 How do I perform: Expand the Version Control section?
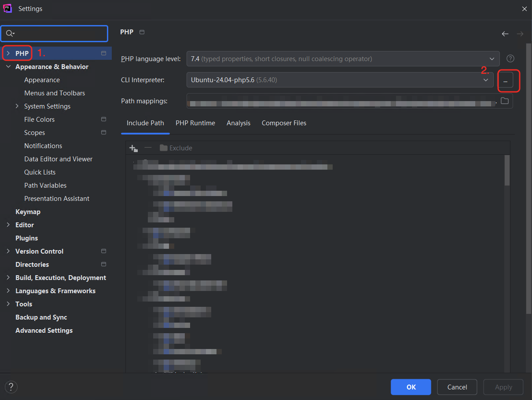pos(8,251)
